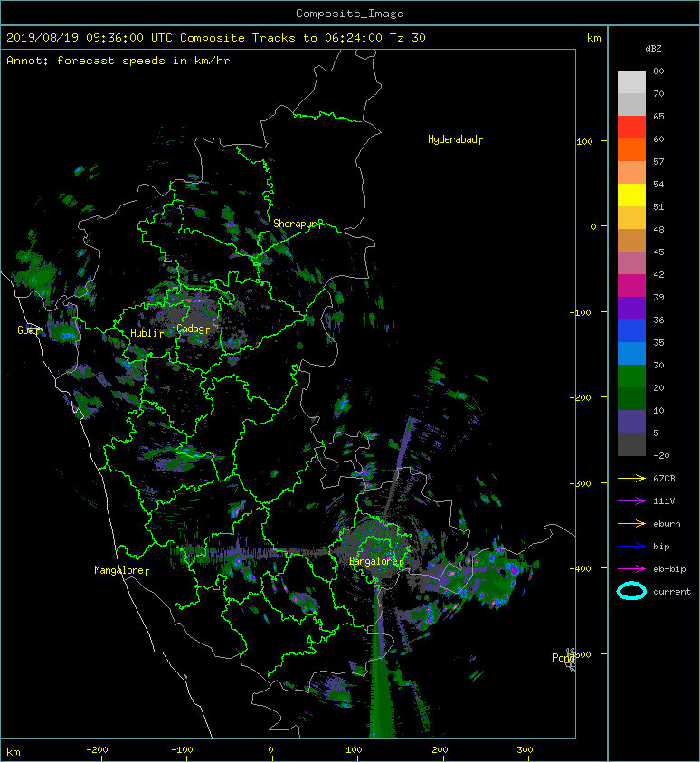Click the radar echo cluster around Bangalore
This screenshot has width=700, height=762.
pos(376,549)
